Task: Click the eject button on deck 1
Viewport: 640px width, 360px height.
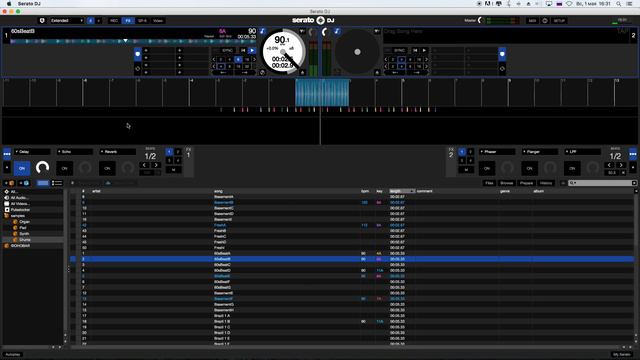Action: click(x=302, y=72)
